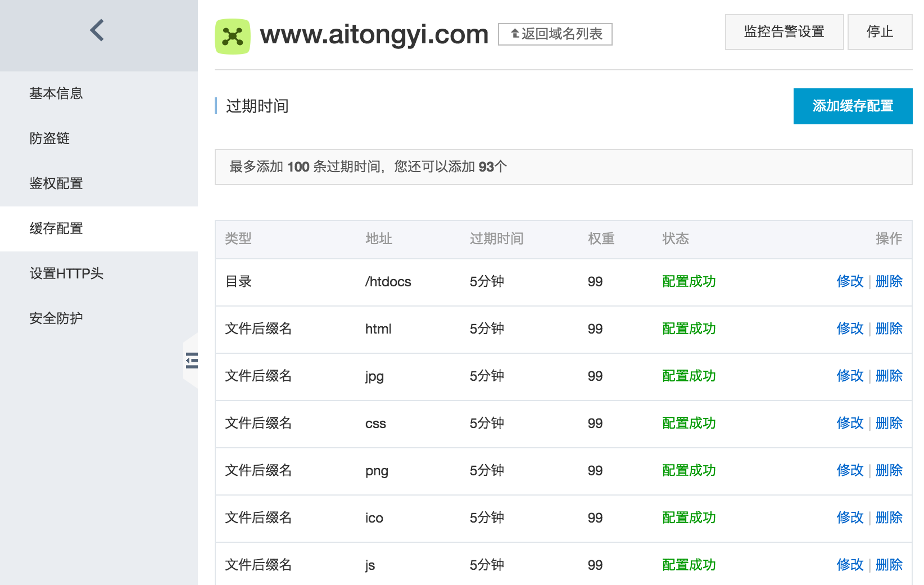This screenshot has height=585, width=924.
Task: Click 删除 for the html row
Action: click(889, 328)
